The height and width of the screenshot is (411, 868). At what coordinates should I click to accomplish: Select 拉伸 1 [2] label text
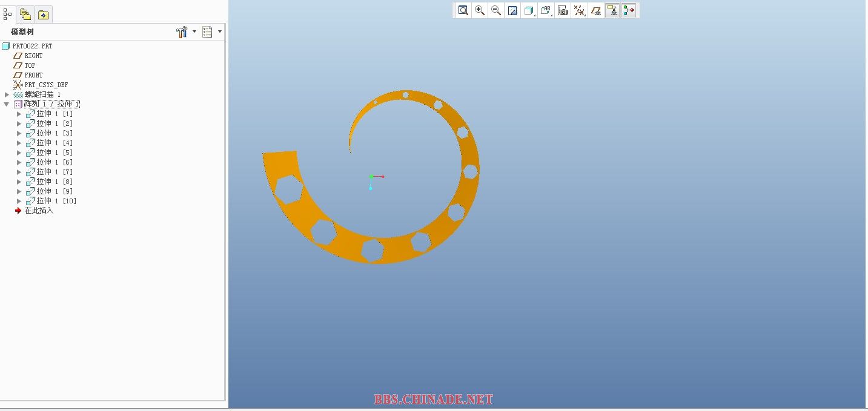click(55, 123)
